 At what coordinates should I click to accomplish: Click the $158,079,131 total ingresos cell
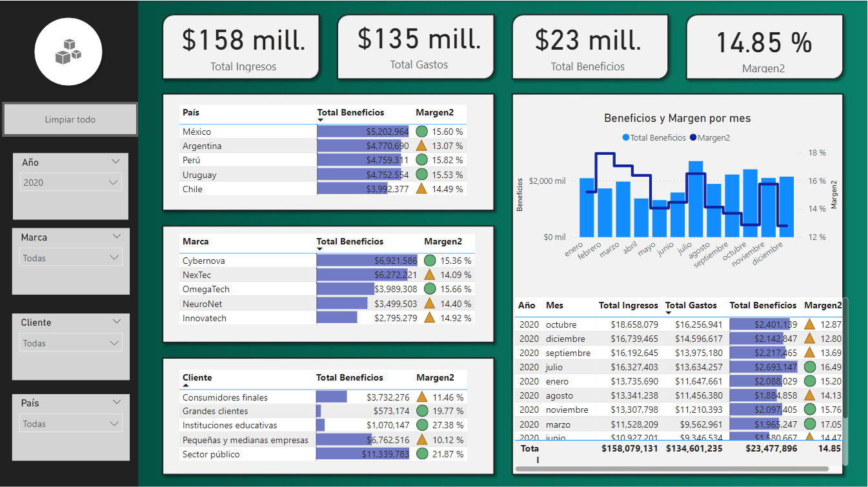[630, 448]
